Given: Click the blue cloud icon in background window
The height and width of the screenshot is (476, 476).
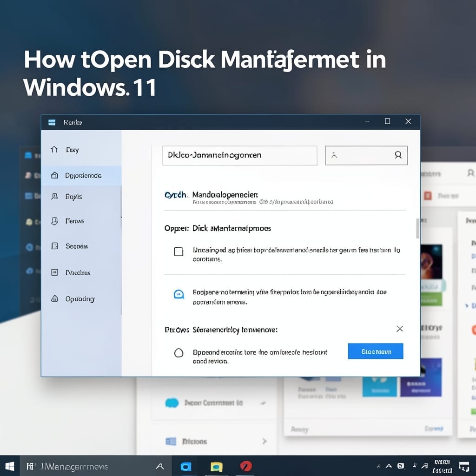Looking at the screenshot, I should click(x=172, y=403).
